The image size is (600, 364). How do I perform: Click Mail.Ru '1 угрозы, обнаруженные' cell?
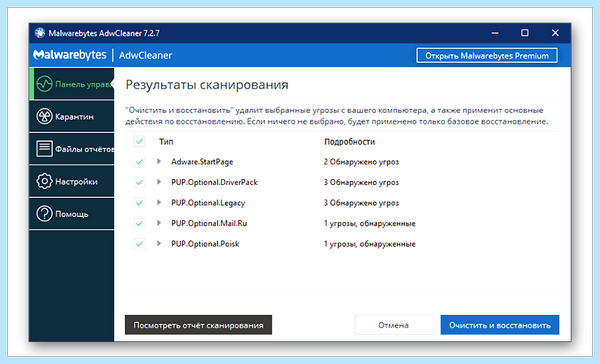pyautogui.click(x=370, y=223)
